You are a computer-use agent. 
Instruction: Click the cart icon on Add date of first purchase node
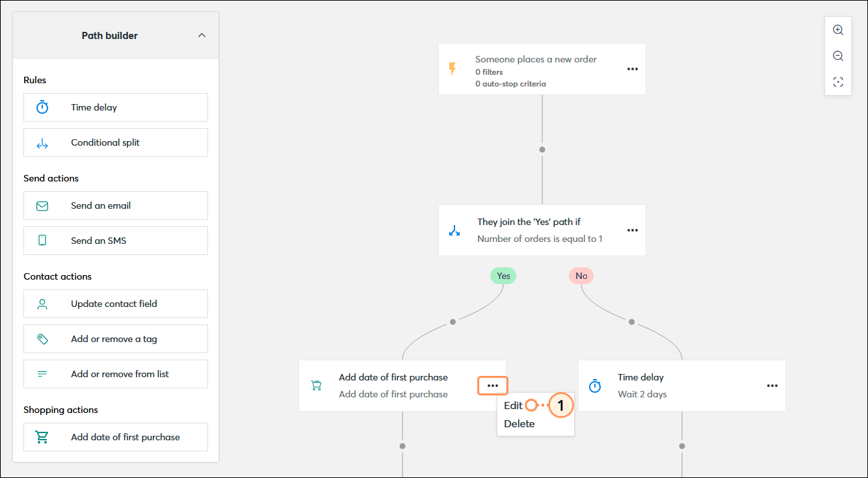[317, 385]
